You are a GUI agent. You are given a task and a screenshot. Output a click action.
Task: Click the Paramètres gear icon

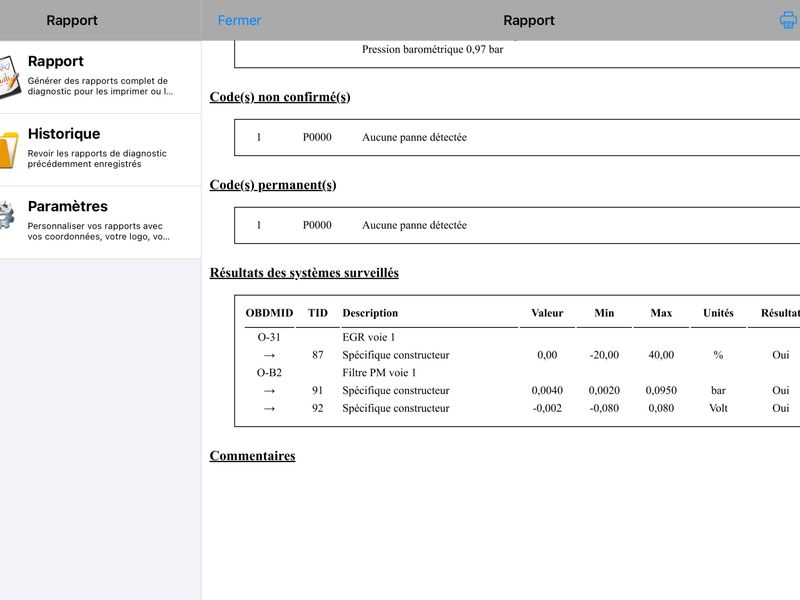tap(7, 215)
